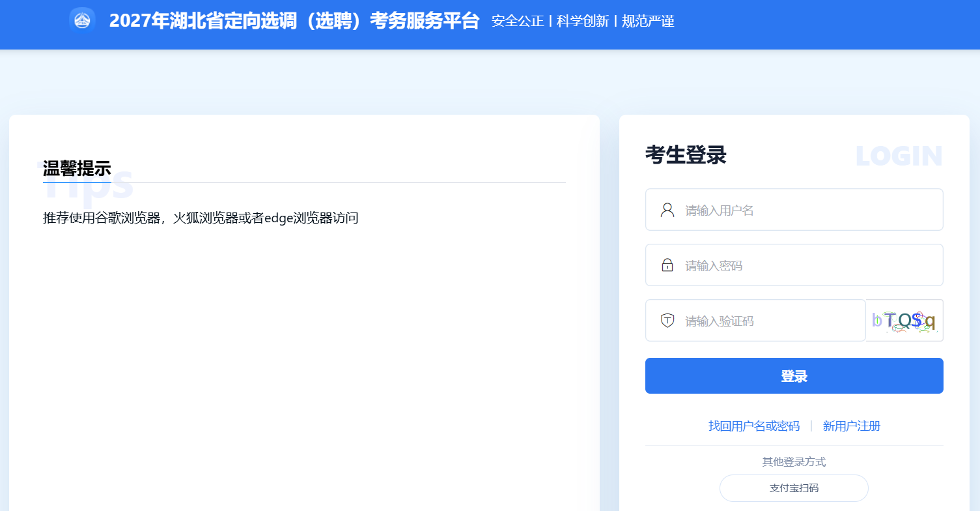Screen dimensions: 980x511
Task: Click the user icon in username field
Action: (667, 210)
